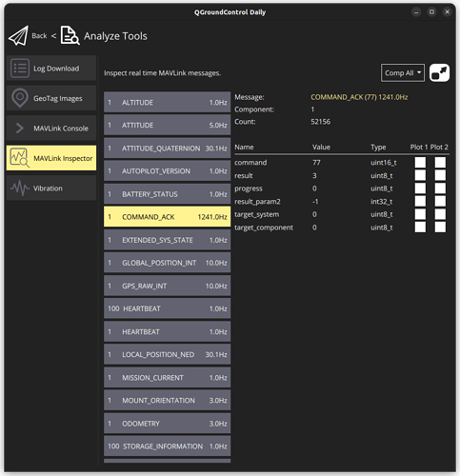
Task: Select the ATTITUDE_QUATERNION message row
Action: click(x=167, y=149)
